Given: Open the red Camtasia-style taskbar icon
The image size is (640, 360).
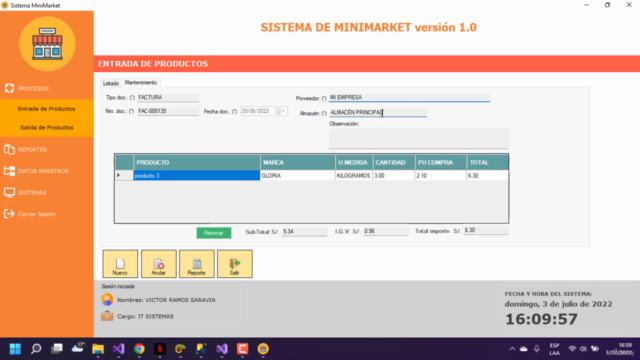Looking at the screenshot, I should [242, 349].
